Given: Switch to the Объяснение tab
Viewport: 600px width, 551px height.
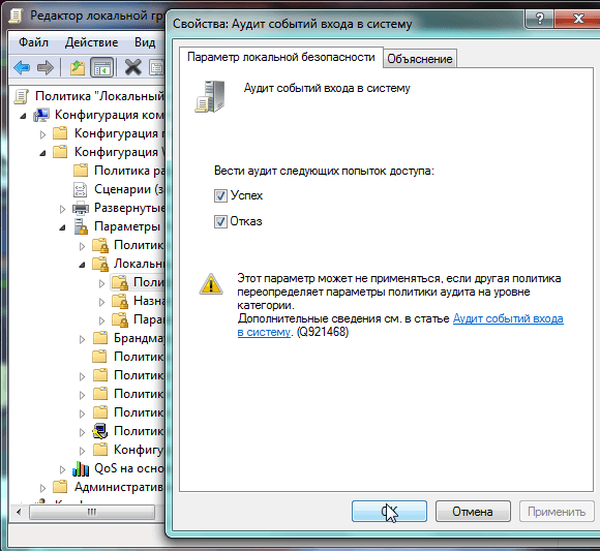Looking at the screenshot, I should click(420, 59).
